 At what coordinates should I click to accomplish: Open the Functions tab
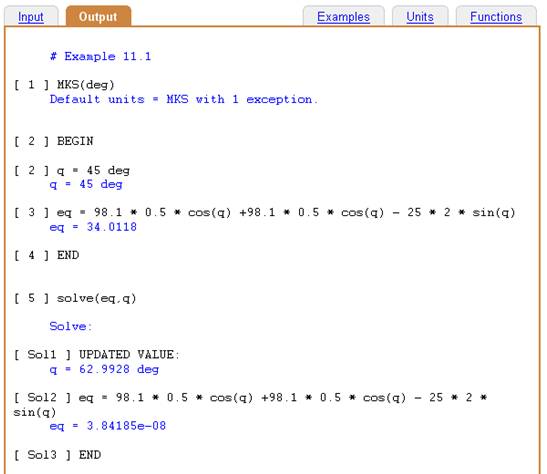[x=496, y=16]
